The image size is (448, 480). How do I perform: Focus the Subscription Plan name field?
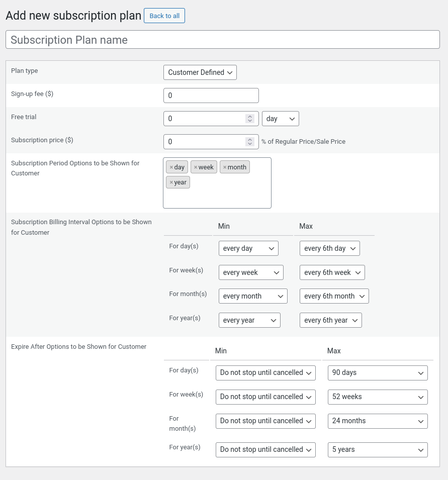click(222, 40)
